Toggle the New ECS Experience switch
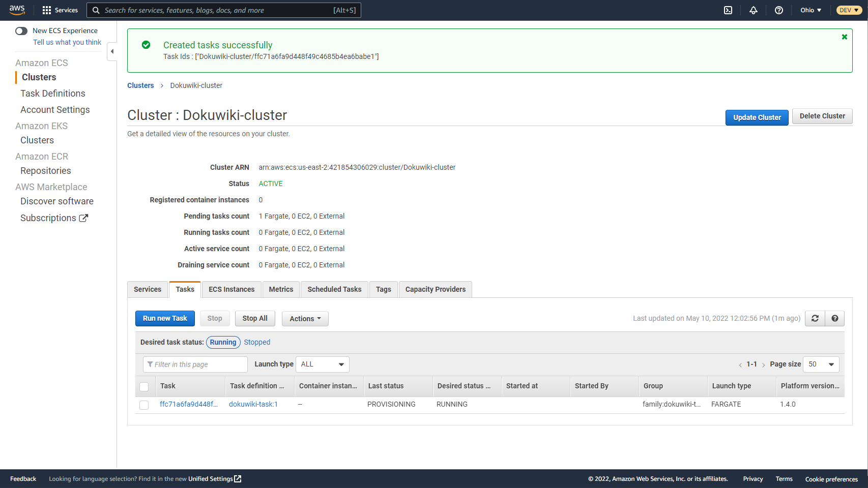 [x=21, y=31]
